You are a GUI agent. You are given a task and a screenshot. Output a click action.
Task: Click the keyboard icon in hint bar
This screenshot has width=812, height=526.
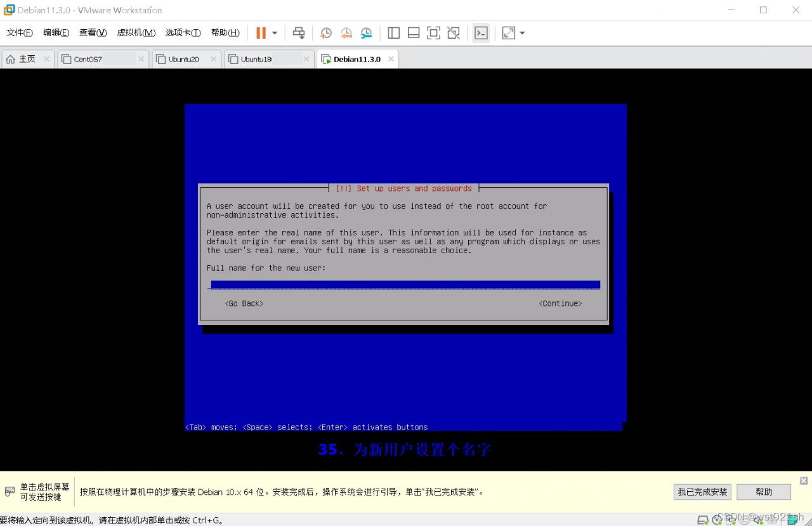coord(10,492)
